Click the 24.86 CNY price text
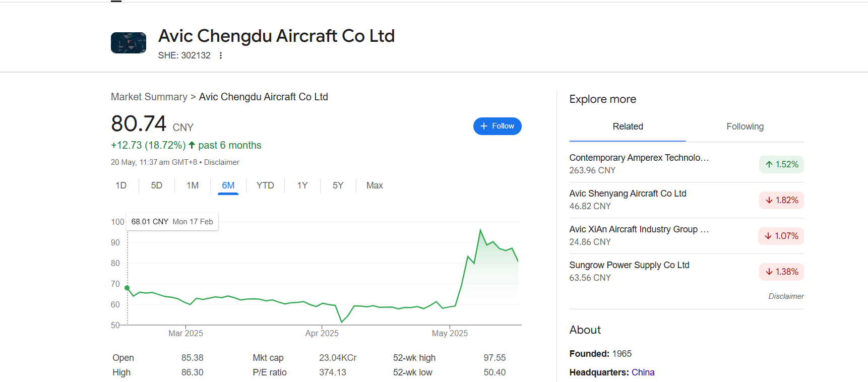 (x=590, y=242)
